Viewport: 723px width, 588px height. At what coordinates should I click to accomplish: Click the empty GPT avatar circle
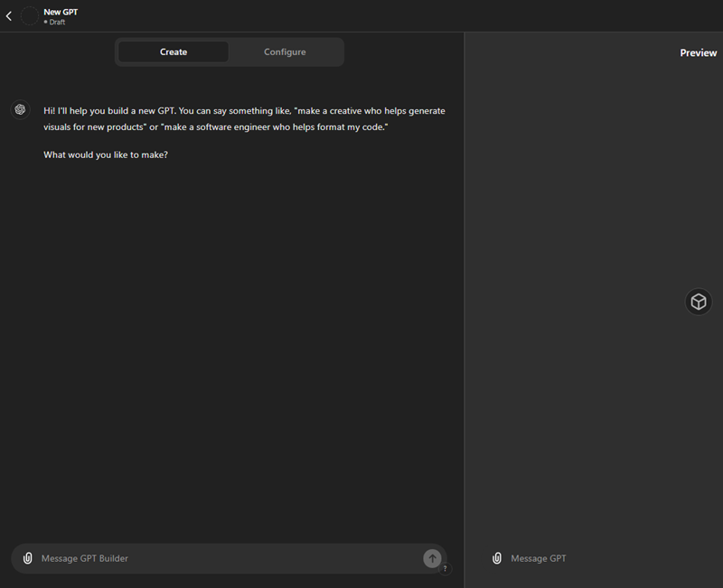coord(30,16)
